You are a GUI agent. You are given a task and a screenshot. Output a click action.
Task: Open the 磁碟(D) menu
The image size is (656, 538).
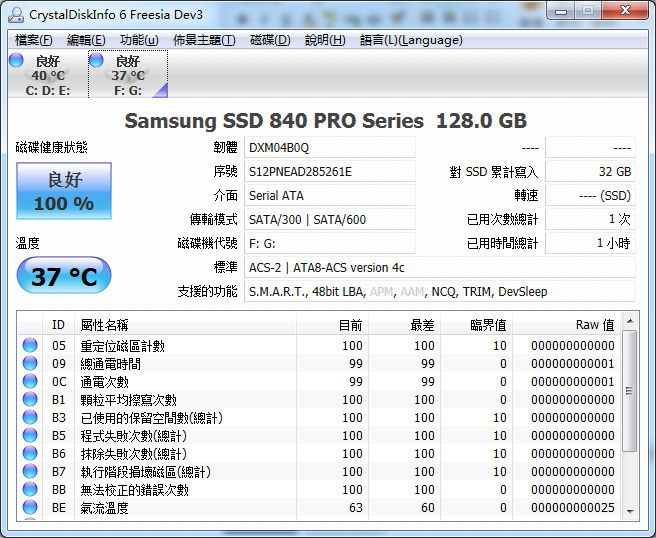270,40
